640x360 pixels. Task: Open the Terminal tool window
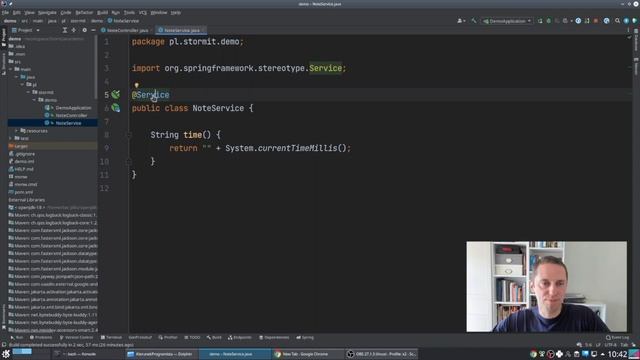tap(111, 338)
